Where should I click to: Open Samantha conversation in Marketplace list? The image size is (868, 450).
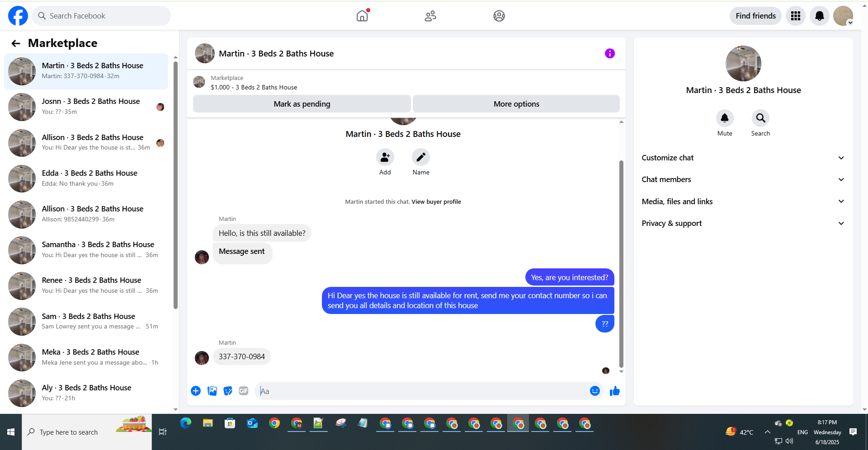pyautogui.click(x=86, y=250)
